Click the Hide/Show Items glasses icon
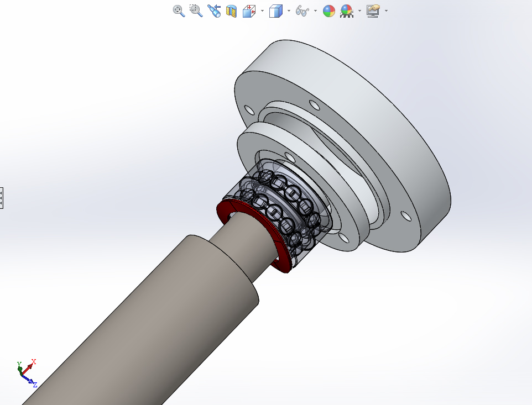This screenshot has width=532, height=405. 302,11
